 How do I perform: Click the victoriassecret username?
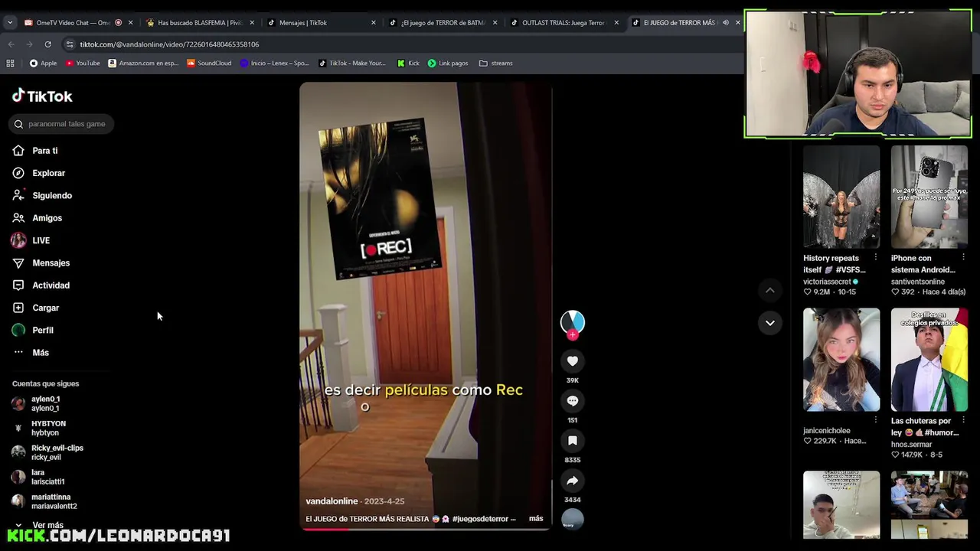tap(827, 282)
